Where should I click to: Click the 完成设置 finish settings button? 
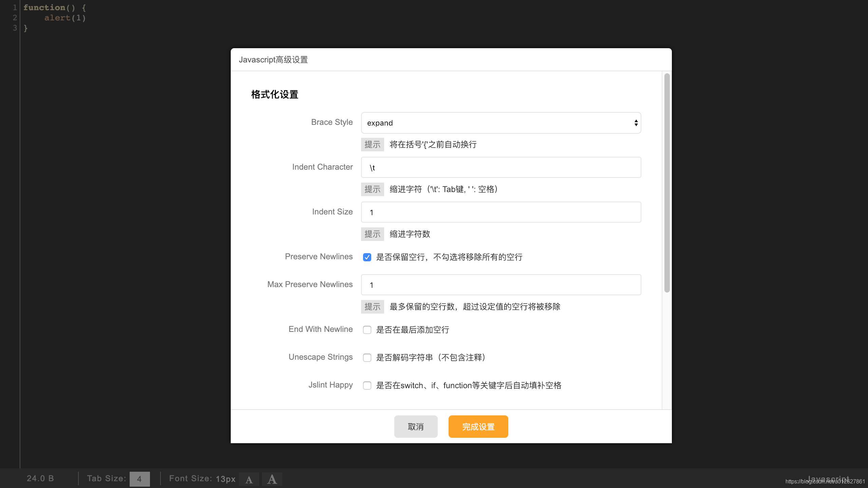[x=478, y=427]
